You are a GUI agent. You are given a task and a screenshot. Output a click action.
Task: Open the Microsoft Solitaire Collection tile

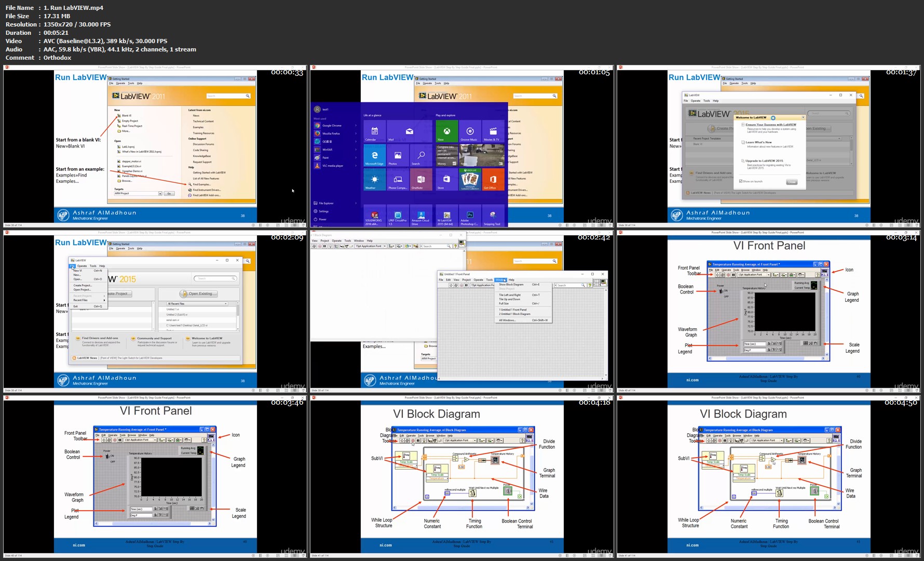[470, 179]
